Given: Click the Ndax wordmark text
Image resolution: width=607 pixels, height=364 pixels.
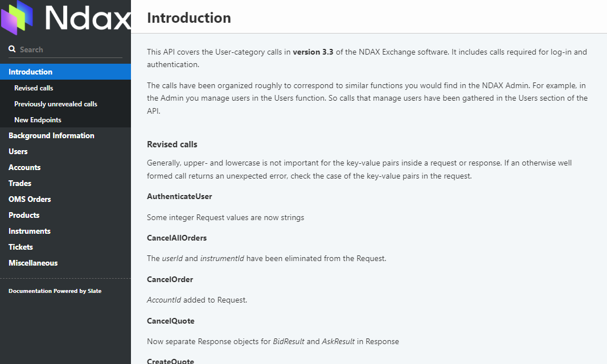Looking at the screenshot, I should click(88, 18).
